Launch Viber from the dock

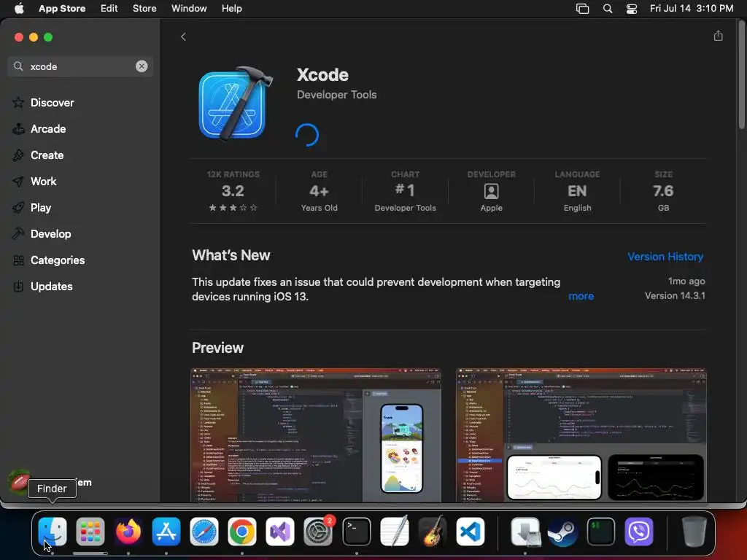tap(639, 532)
